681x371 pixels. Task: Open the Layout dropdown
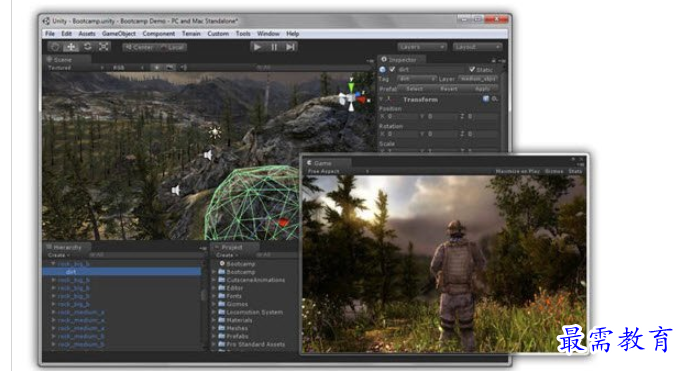[477, 46]
